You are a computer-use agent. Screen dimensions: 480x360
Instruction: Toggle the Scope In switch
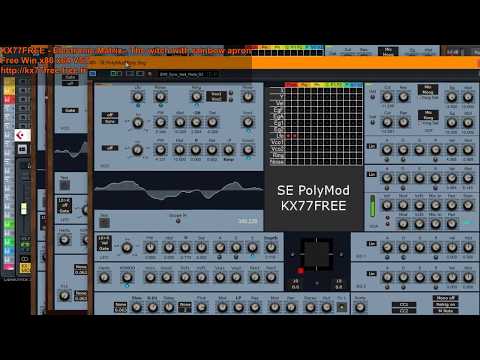click(x=178, y=221)
